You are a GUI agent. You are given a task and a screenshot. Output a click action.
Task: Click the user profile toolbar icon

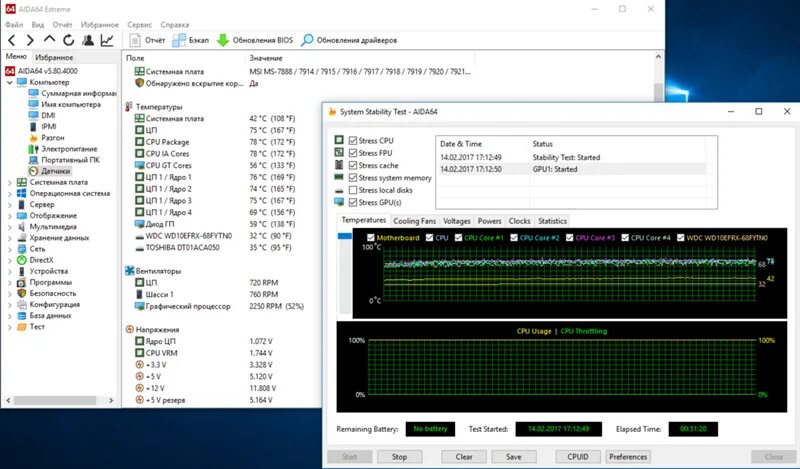(88, 40)
